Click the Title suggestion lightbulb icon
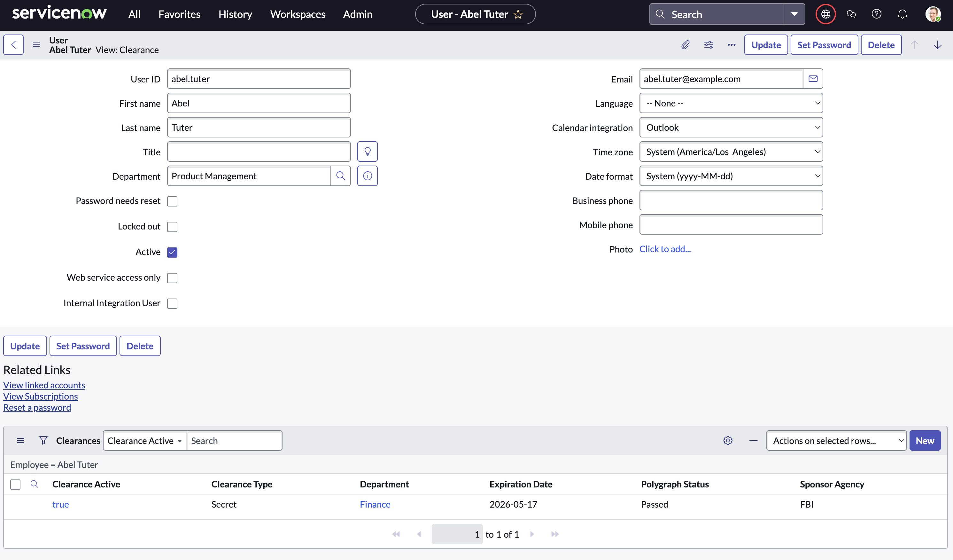 coord(367,152)
